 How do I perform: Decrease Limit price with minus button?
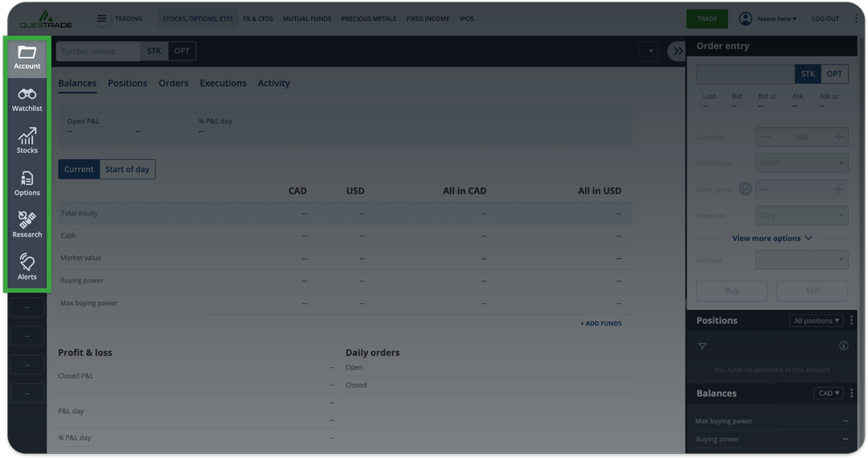(766, 189)
